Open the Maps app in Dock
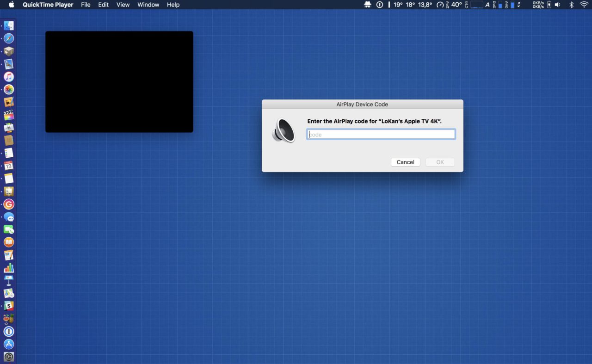Screen dimensions: 592x364 click(9, 293)
